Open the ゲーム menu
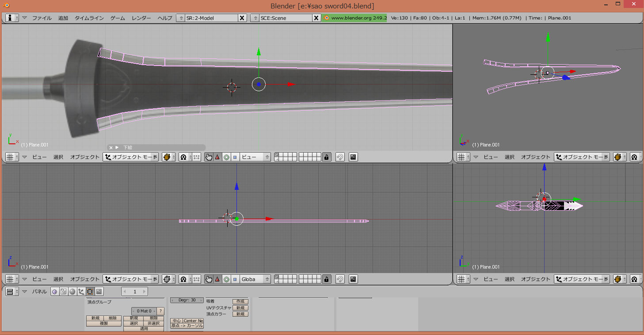This screenshot has width=644, height=335. coord(118,18)
